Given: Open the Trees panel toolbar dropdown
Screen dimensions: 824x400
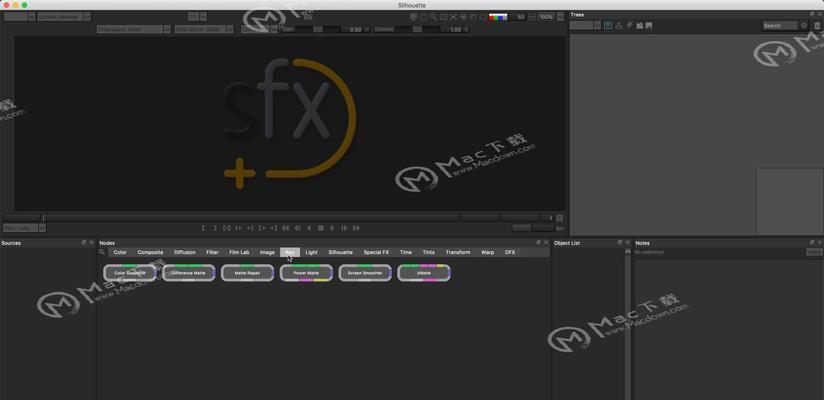Looking at the screenshot, I should (x=598, y=25).
